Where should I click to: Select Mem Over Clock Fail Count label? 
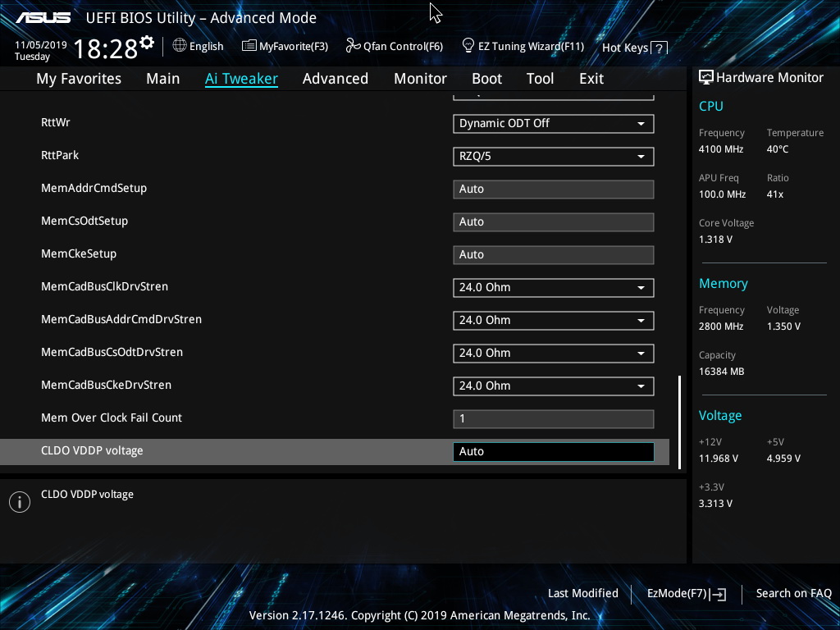112,418
